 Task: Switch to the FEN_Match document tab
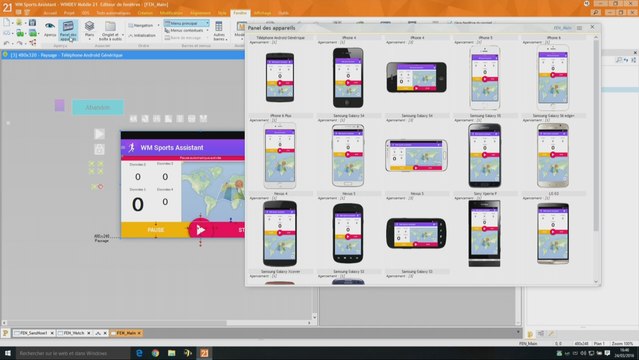pyautogui.click(x=74, y=333)
